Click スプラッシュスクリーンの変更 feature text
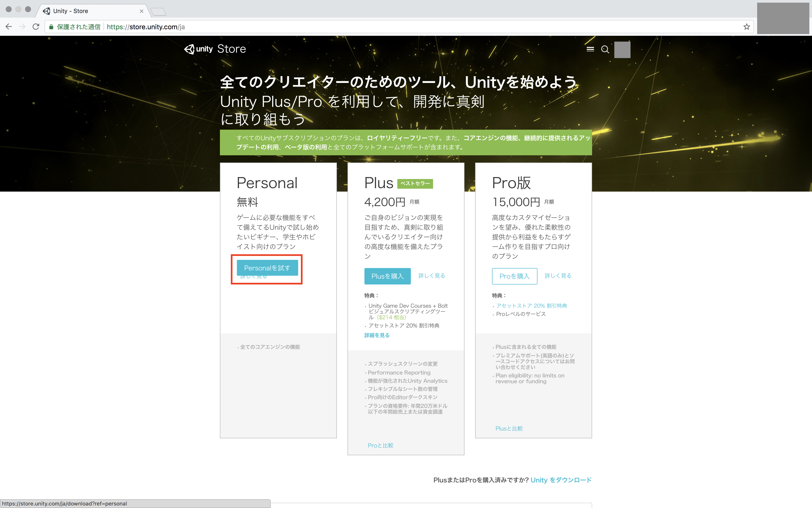This screenshot has height=508, width=812. point(403,364)
